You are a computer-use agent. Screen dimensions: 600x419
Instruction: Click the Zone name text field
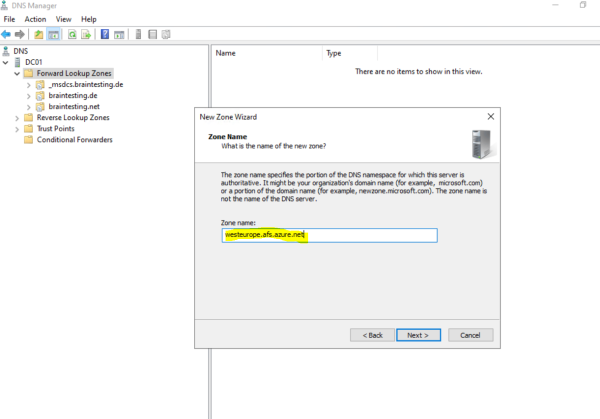[x=329, y=235]
